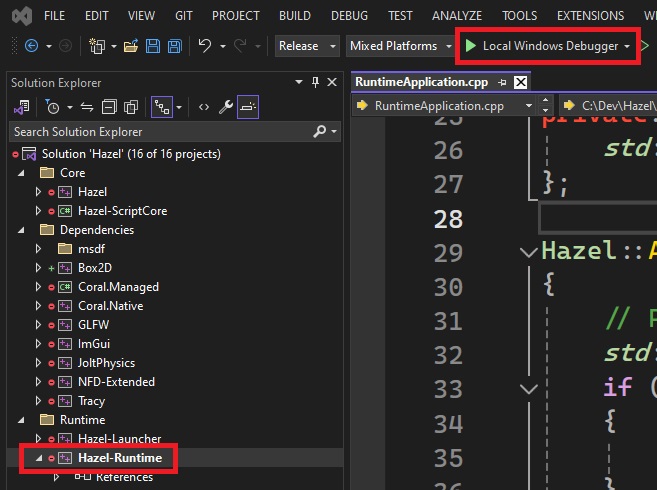Redo the last undone action
This screenshot has width=657, height=490.
click(240, 45)
